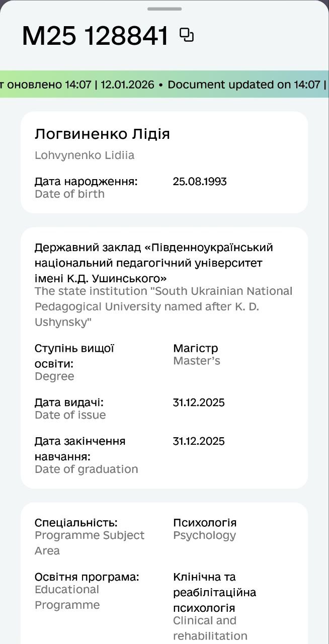Tap the "Date of graduation" label
The height and width of the screenshot is (644, 329).
pyautogui.click(x=86, y=469)
